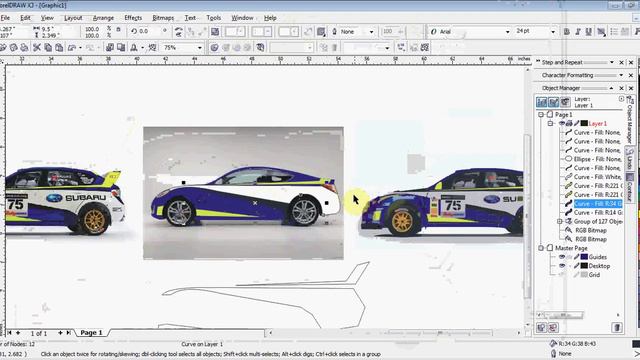
Task: Expand the Character Formatting docker
Action: (621, 75)
